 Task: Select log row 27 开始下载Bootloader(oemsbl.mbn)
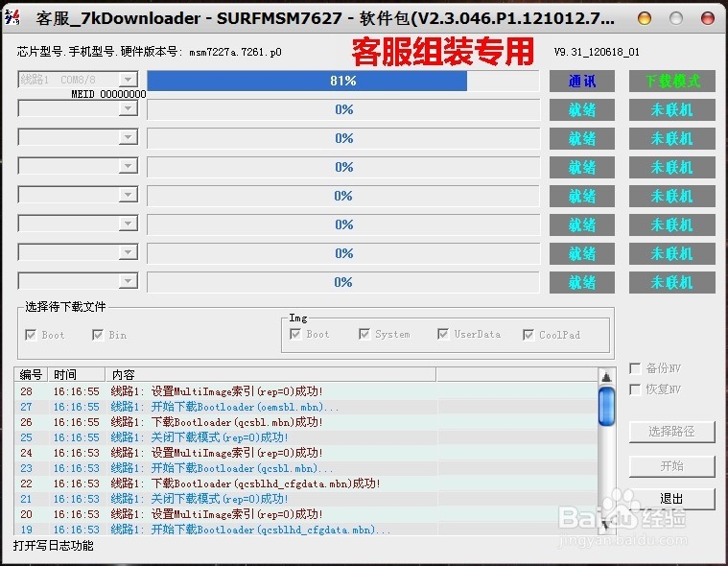306,407
